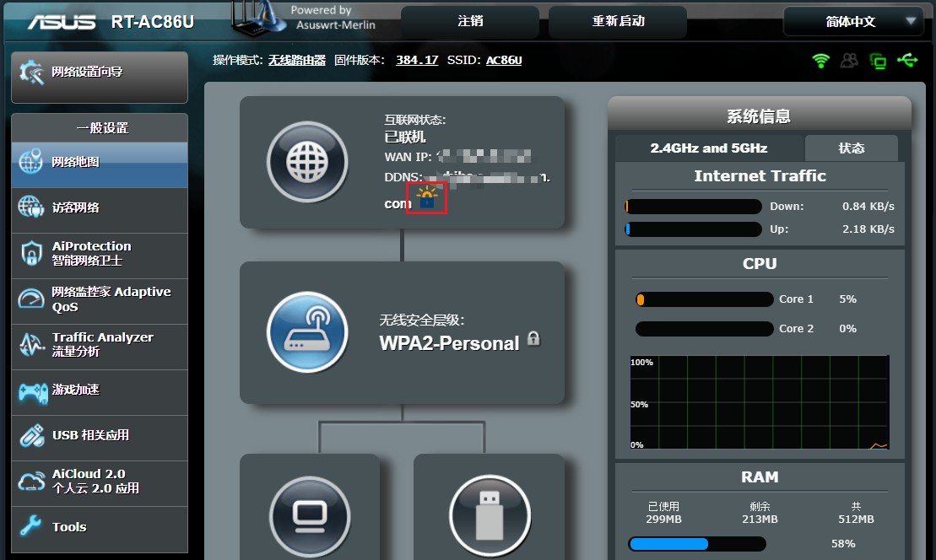This screenshot has height=560, width=936.
Task: Select the 状态 tab in 系统信息
Action: click(852, 148)
